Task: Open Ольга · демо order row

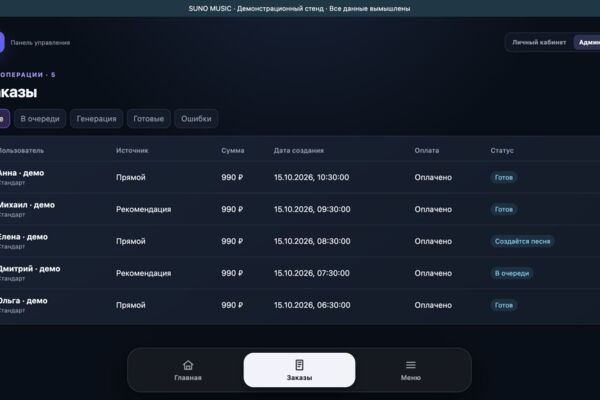Action: tap(300, 305)
